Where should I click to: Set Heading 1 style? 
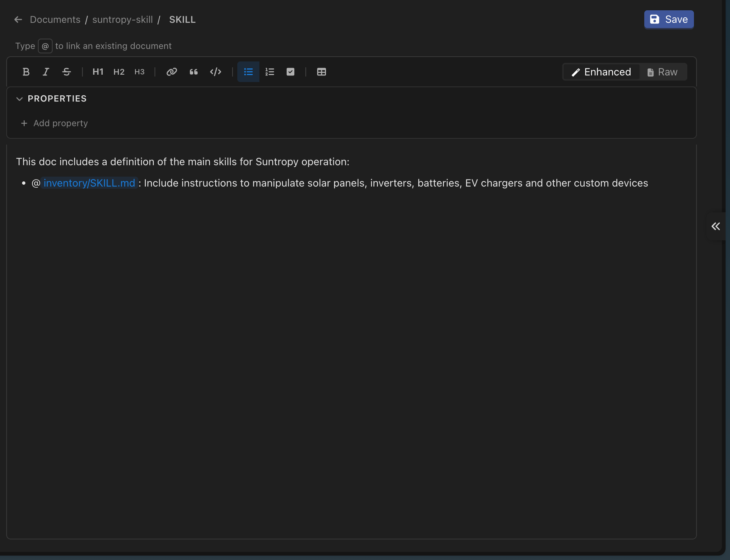(x=98, y=72)
